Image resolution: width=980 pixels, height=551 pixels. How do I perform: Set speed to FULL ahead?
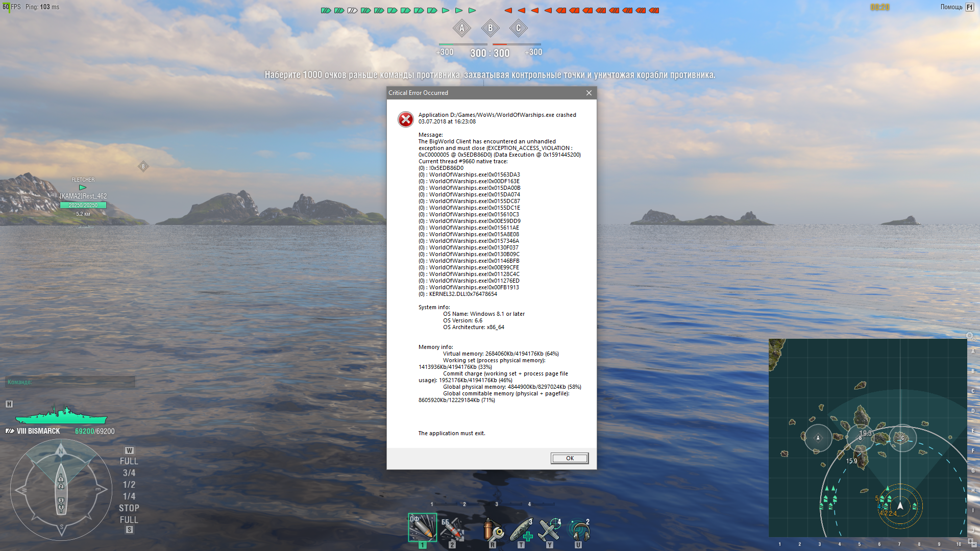coord(129,461)
